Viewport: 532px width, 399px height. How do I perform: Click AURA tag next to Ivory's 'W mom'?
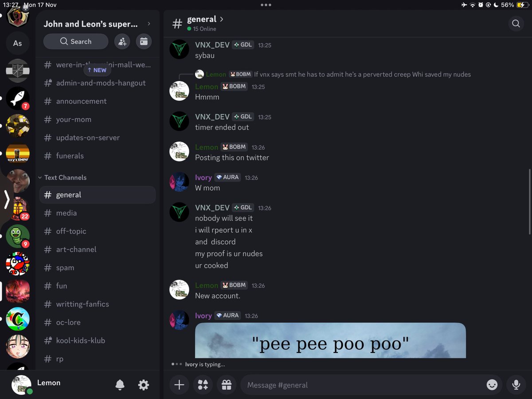coord(228,177)
